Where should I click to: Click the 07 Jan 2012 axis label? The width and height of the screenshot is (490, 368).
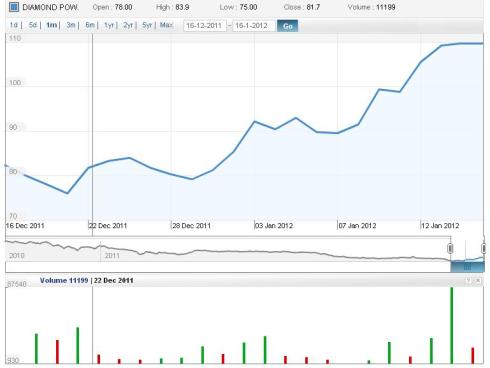[357, 226]
